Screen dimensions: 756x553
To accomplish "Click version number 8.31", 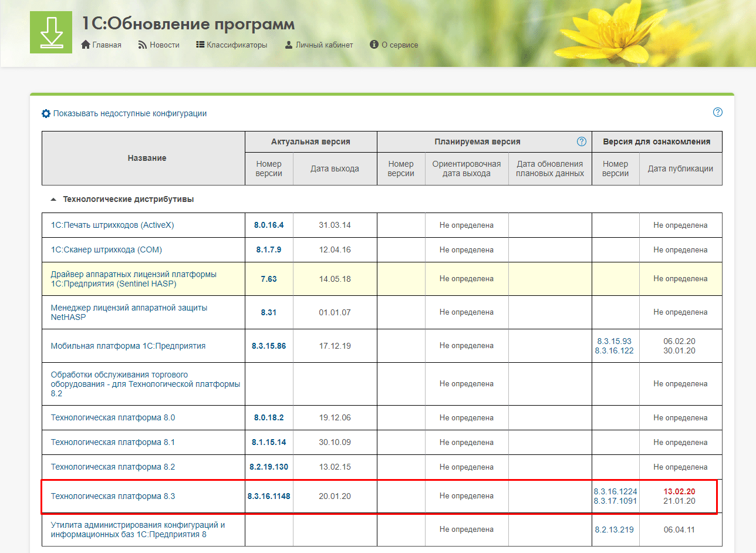I will pos(269,312).
